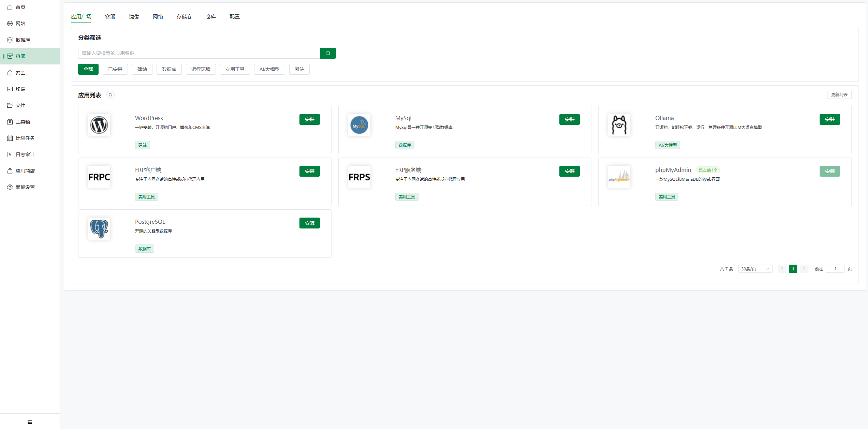The height and width of the screenshot is (429, 868).
Task: Click the MySql logo icon
Action: click(359, 125)
